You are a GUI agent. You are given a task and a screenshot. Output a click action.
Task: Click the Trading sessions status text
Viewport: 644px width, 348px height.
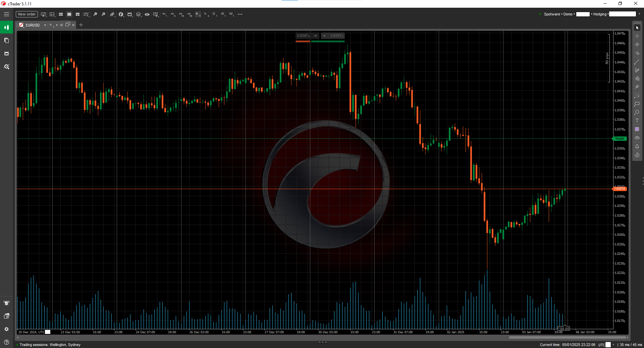click(50, 345)
